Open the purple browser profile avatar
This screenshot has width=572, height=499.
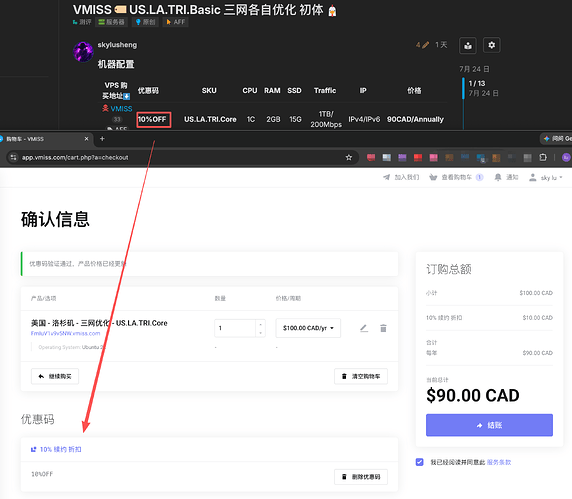[566, 157]
